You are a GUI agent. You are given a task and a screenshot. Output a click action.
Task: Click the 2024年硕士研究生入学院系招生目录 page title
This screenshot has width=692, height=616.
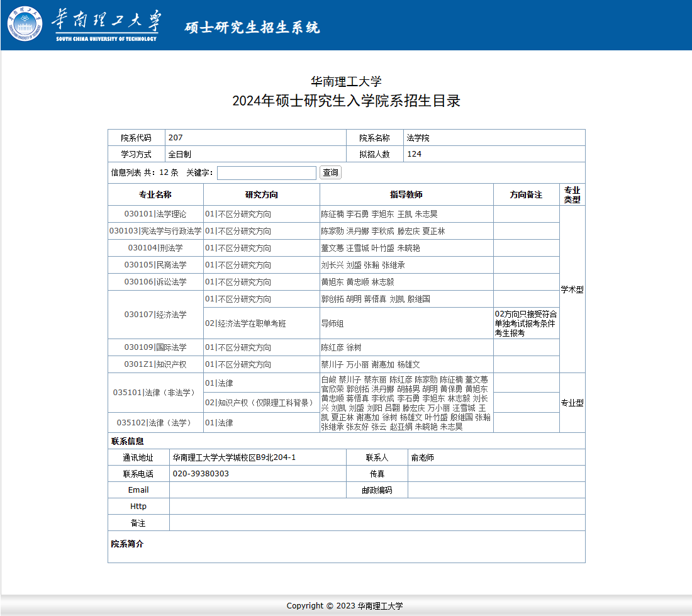pyautogui.click(x=346, y=101)
